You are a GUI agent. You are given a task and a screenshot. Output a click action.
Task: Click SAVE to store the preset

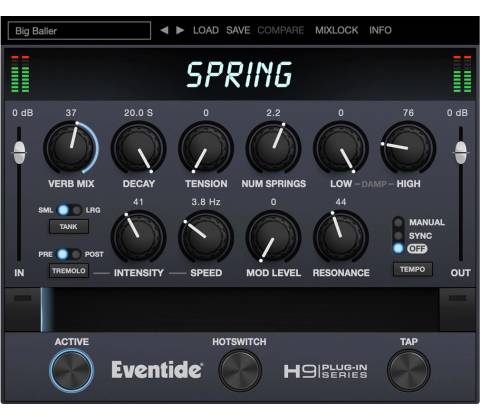click(238, 30)
